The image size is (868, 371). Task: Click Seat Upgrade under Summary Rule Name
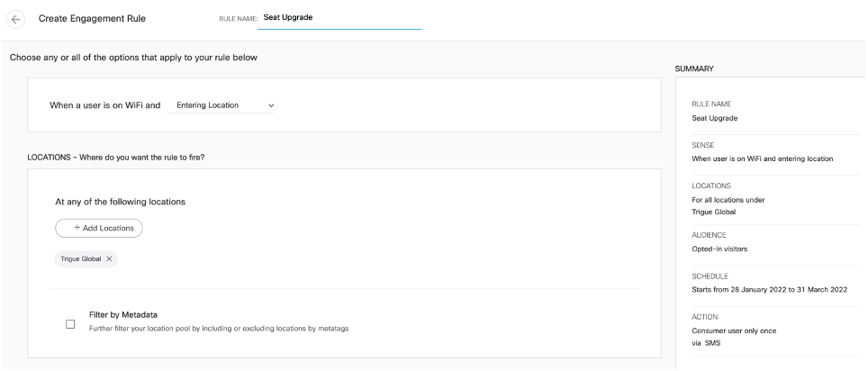point(715,118)
